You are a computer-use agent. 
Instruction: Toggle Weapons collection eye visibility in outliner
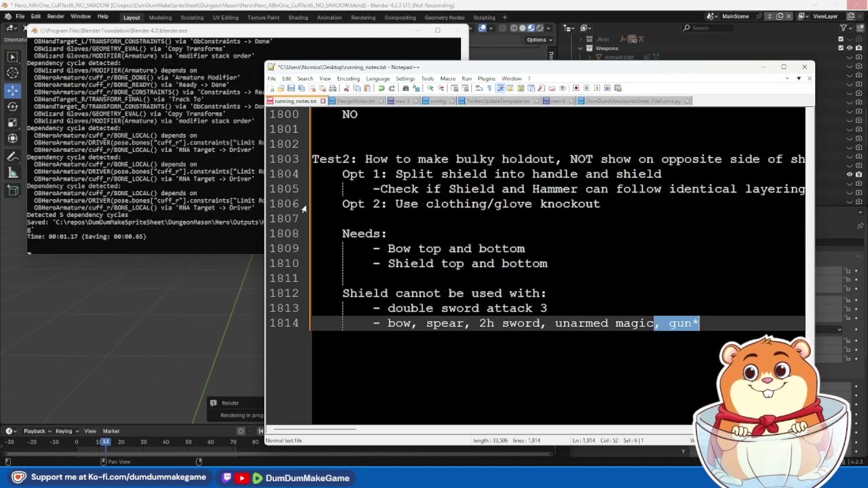click(849, 48)
